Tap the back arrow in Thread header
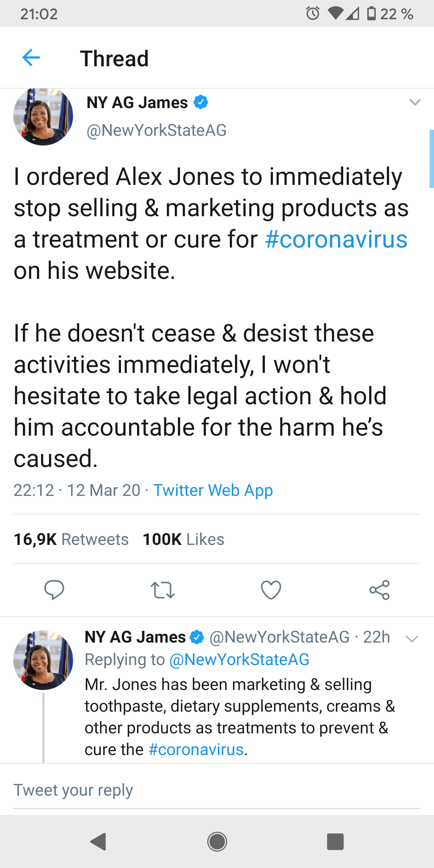The width and height of the screenshot is (434, 868). (31, 58)
